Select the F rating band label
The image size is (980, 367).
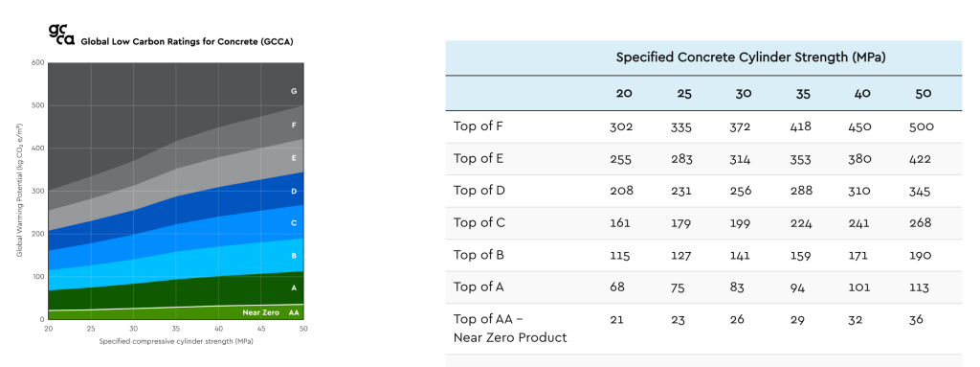pyautogui.click(x=293, y=126)
